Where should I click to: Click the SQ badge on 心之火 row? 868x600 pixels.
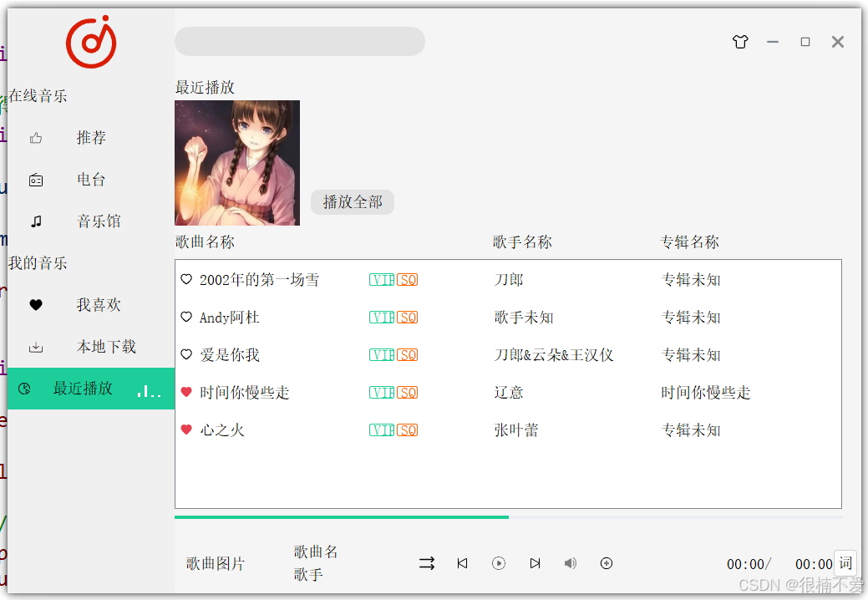(x=408, y=430)
